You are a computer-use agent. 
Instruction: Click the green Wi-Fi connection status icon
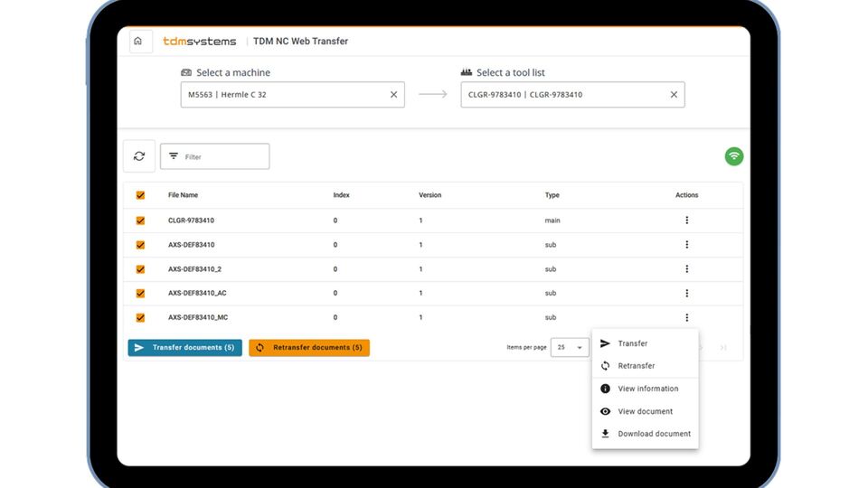pos(734,156)
